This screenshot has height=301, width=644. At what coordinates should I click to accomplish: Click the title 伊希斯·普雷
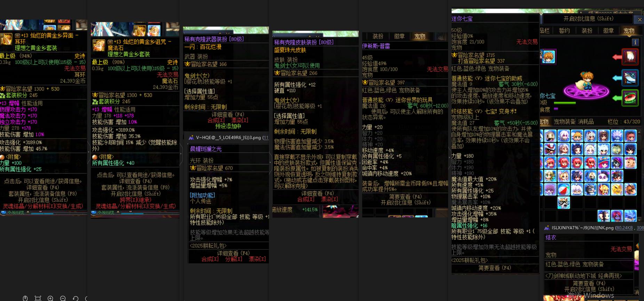click(376, 46)
